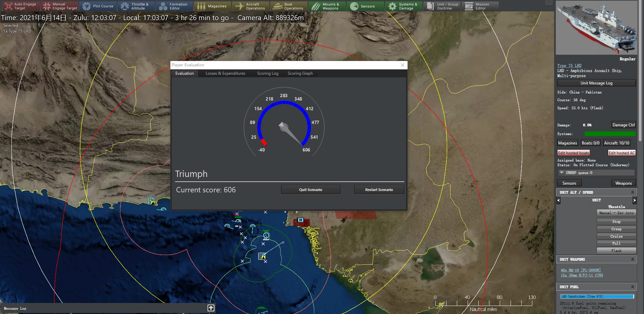
Task: Click the 'Side: China - Pakistan' text
Action: (580, 92)
